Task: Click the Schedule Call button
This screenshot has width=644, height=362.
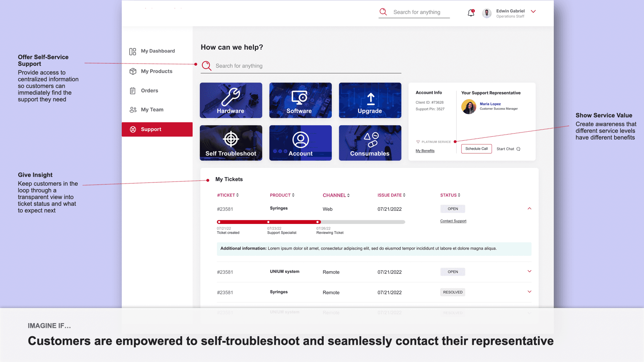Action: tap(476, 149)
